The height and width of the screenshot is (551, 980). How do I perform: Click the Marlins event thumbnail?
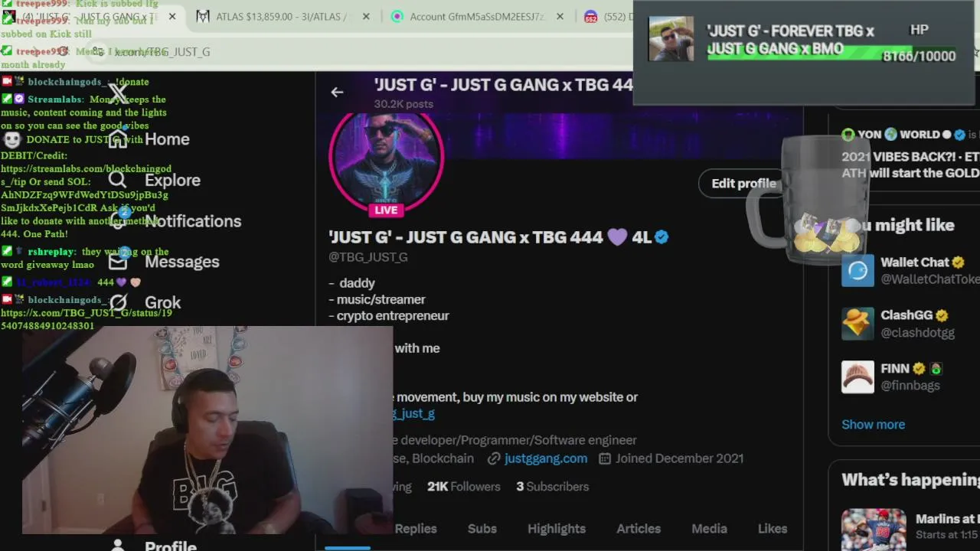click(873, 528)
